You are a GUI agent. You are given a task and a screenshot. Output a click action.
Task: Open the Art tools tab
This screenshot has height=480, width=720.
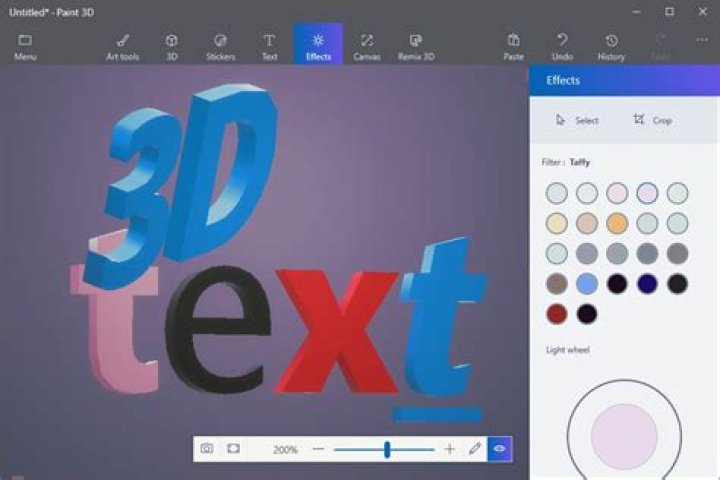(x=122, y=46)
